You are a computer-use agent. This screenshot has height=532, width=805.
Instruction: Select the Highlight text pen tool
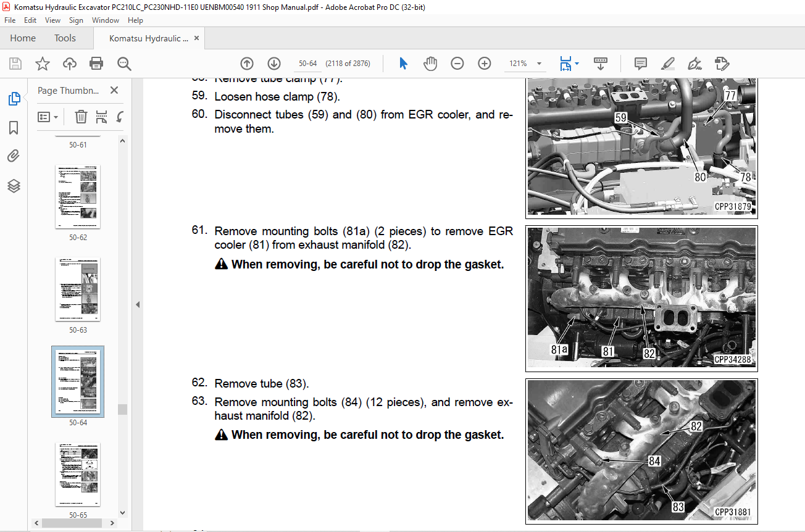point(667,64)
